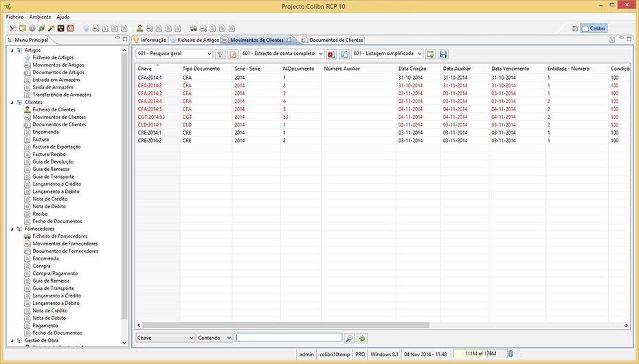Collapse the Clientes tree node
The image size is (639, 364).
(x=11, y=102)
